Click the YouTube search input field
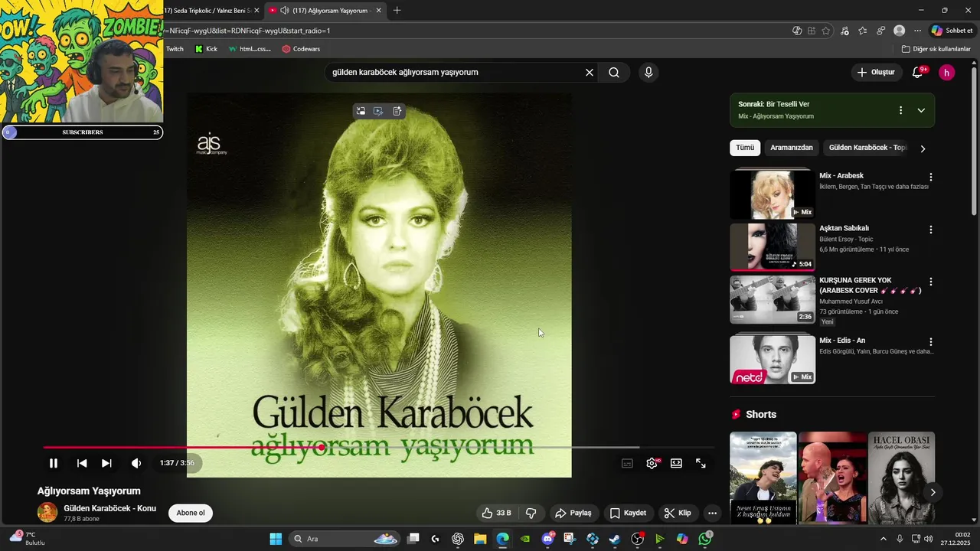This screenshot has height=551, width=980. (456, 73)
